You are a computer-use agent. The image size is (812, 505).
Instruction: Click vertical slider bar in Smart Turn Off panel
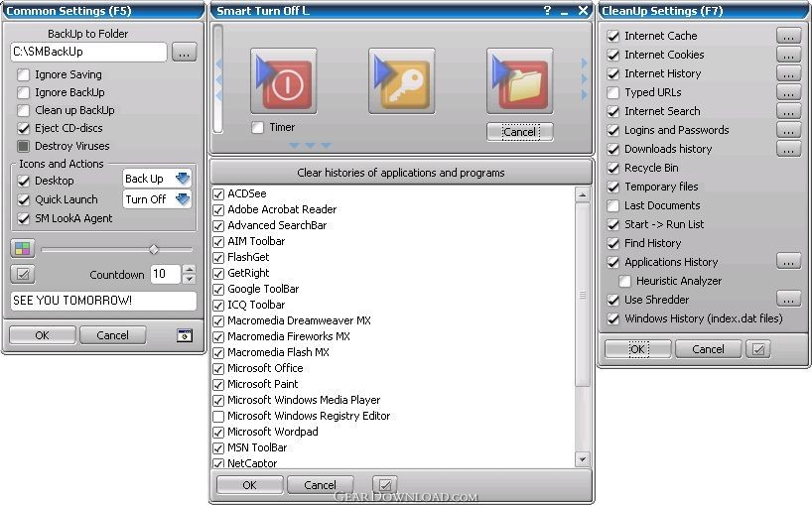pos(218,78)
